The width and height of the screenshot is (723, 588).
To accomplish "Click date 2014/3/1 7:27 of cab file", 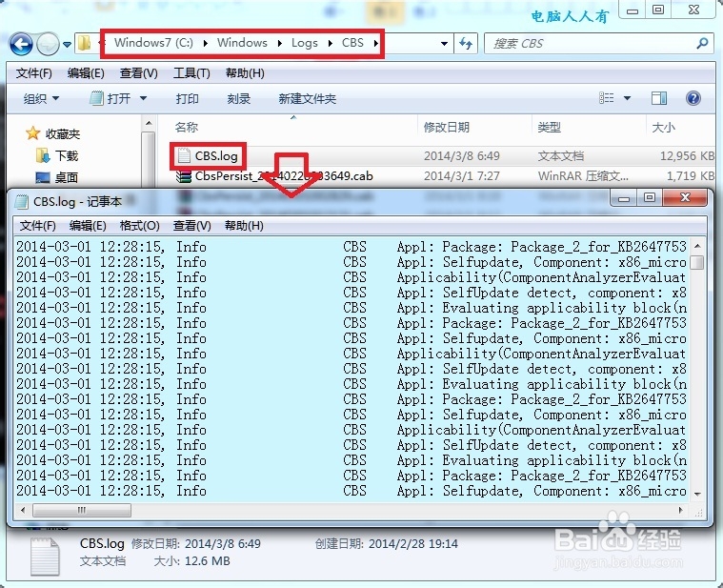I will 462,175.
